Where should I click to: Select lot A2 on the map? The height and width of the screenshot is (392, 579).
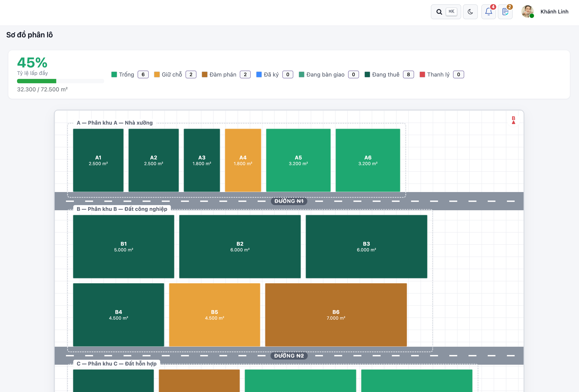pyautogui.click(x=154, y=160)
